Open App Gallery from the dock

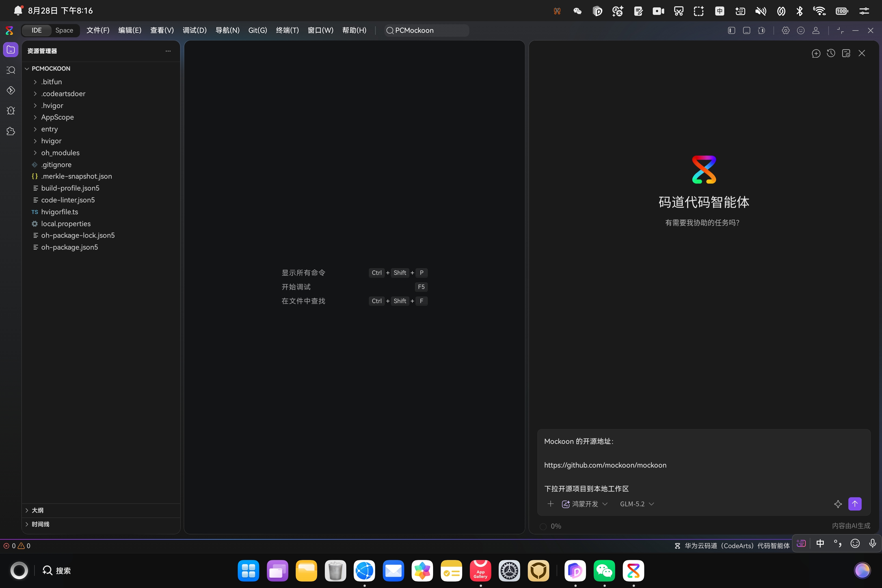[480, 571]
